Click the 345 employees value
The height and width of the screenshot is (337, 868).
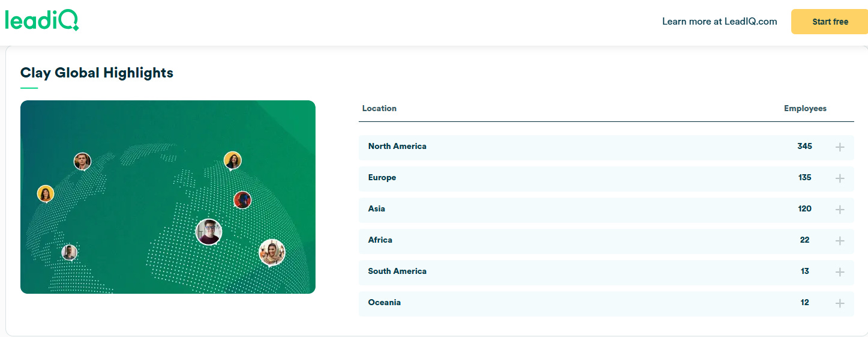point(804,146)
